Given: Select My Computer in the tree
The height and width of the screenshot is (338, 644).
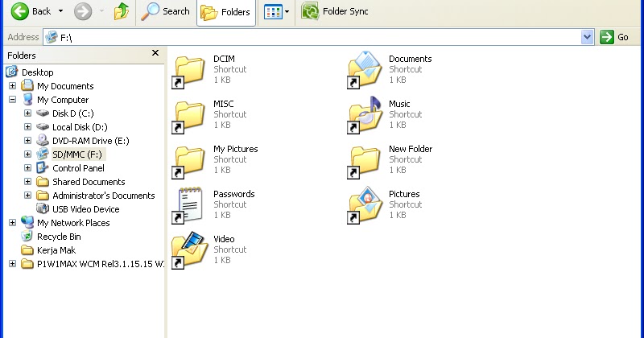Looking at the screenshot, I should (56, 100).
